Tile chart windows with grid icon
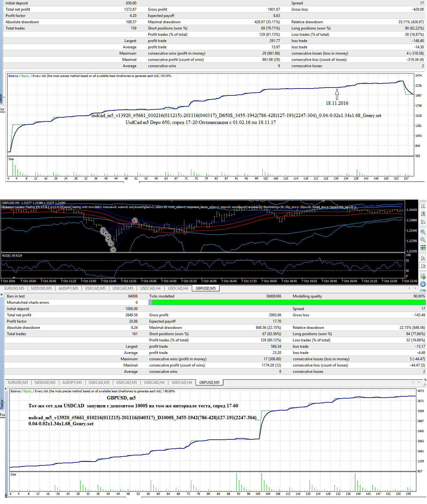Viewport: 427px width, 504px height. [423, 248]
